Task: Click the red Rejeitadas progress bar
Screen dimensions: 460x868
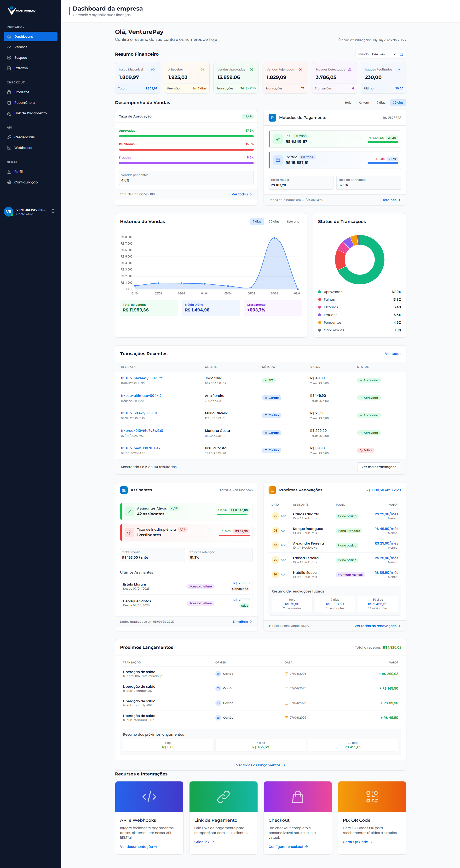Action: tap(186, 150)
